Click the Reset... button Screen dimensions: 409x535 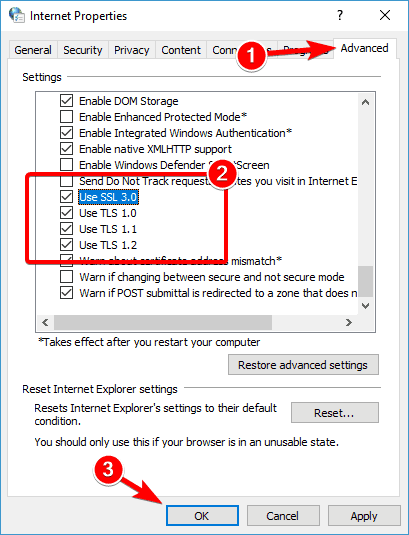[334, 413]
